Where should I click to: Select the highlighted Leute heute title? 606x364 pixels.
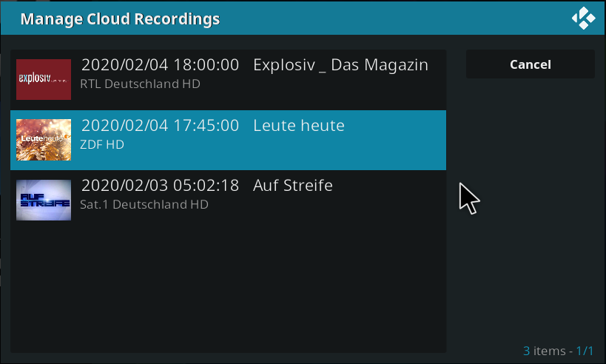[299, 126]
